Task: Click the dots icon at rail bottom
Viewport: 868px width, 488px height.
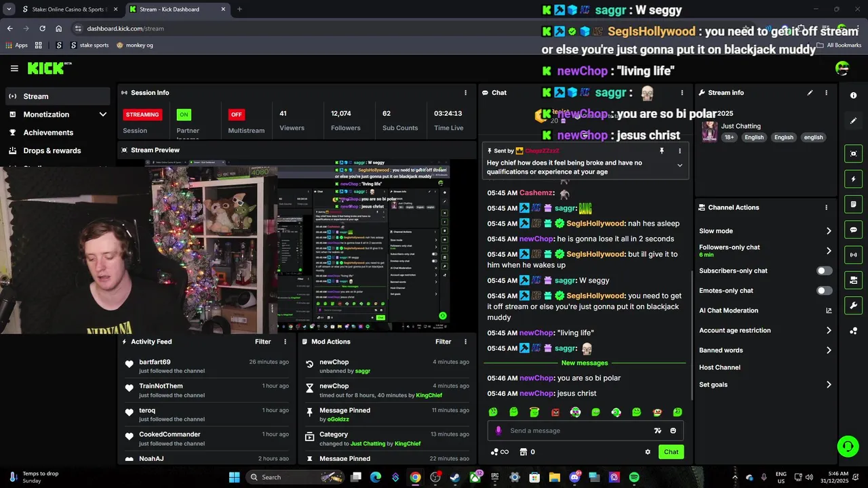Action: click(853, 331)
